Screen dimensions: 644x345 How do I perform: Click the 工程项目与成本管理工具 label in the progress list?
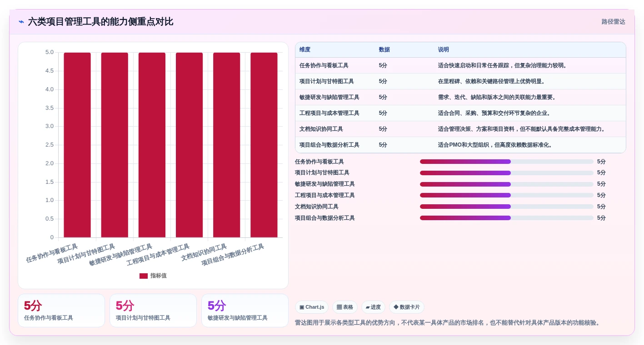[325, 195]
